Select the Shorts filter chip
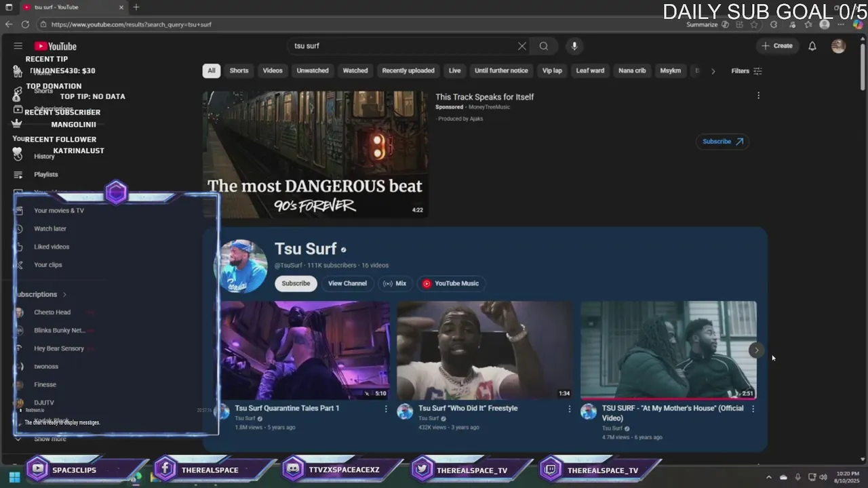The image size is (868, 488). point(239,70)
